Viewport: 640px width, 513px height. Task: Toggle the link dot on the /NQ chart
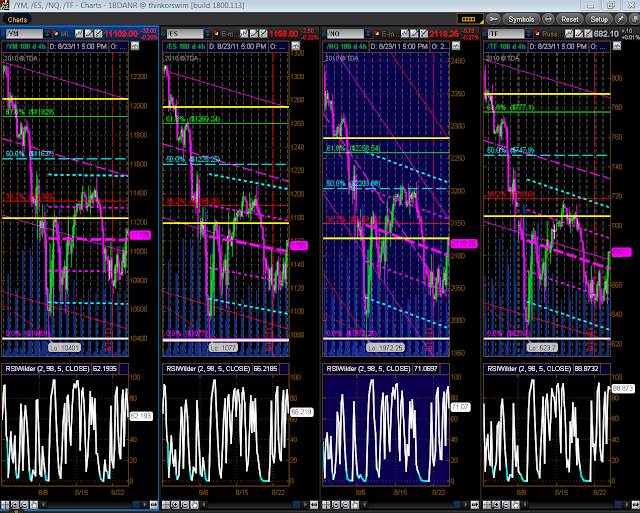pos(323,34)
